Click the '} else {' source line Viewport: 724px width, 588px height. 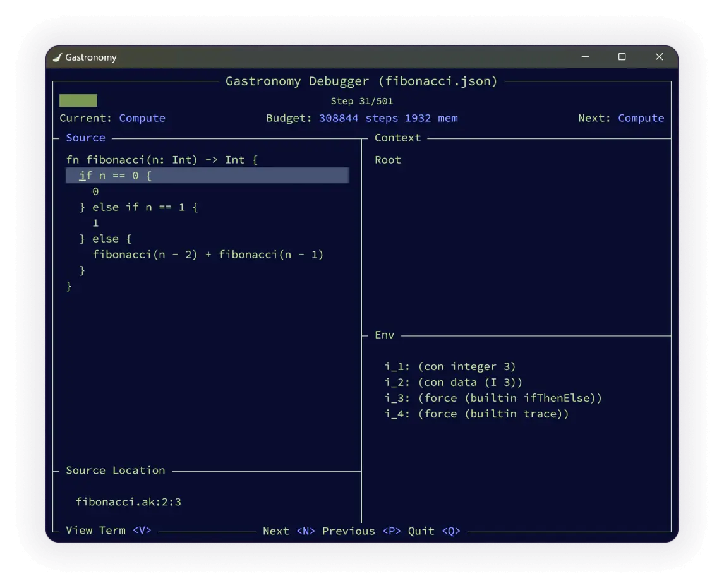pos(106,239)
